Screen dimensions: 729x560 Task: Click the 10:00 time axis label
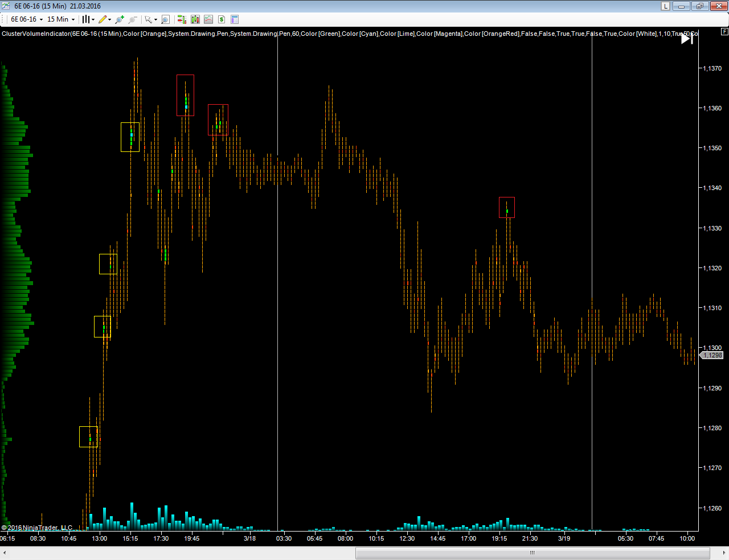pyautogui.click(x=687, y=538)
